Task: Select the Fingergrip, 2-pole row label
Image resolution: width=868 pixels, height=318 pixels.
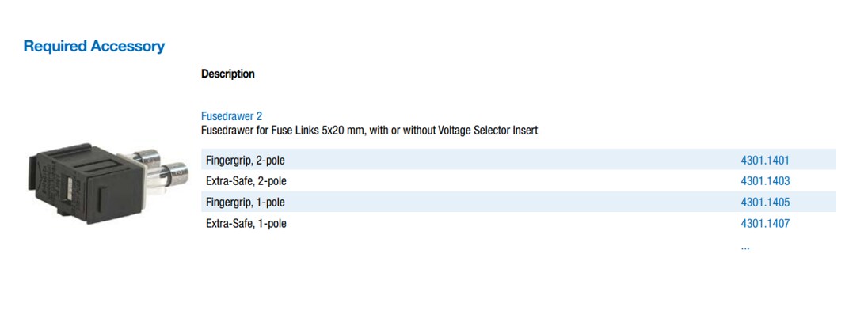Action: pyautogui.click(x=245, y=160)
